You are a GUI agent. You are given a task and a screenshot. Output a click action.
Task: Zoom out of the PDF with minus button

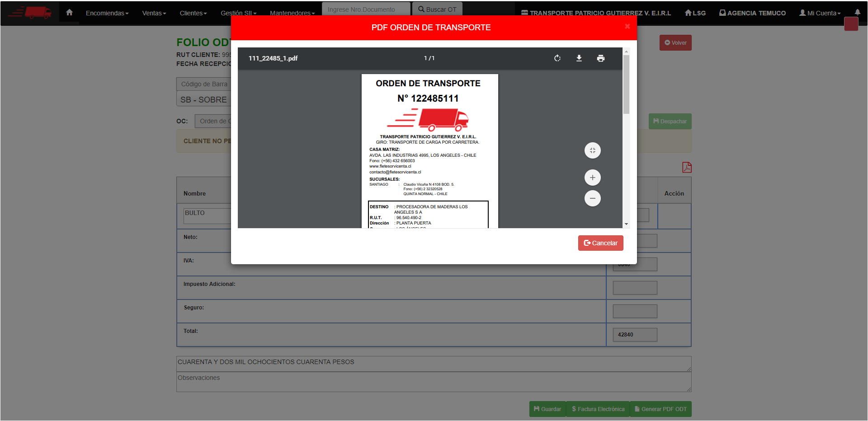coord(593,198)
